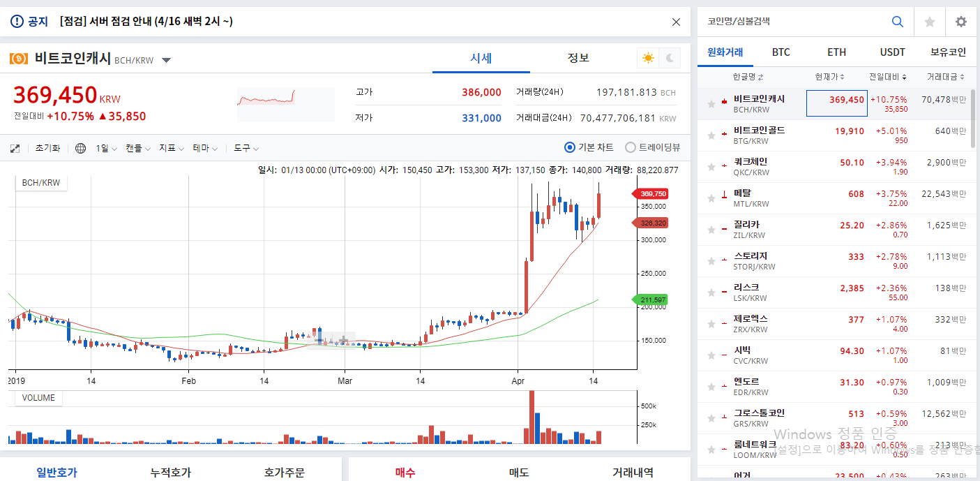Viewport: 980px width, 481px height.
Task: Toggle favorite star for 제로엑스
Action: pos(711,324)
